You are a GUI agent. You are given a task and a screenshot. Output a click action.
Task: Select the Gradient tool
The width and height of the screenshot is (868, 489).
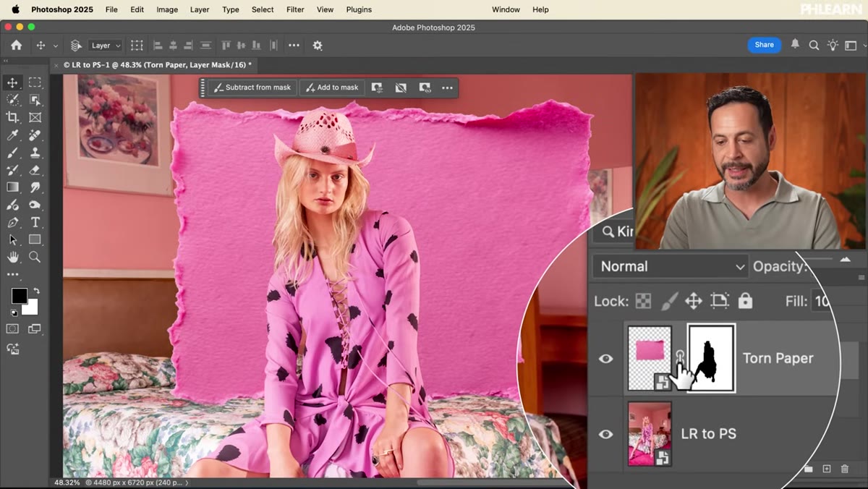pyautogui.click(x=12, y=187)
